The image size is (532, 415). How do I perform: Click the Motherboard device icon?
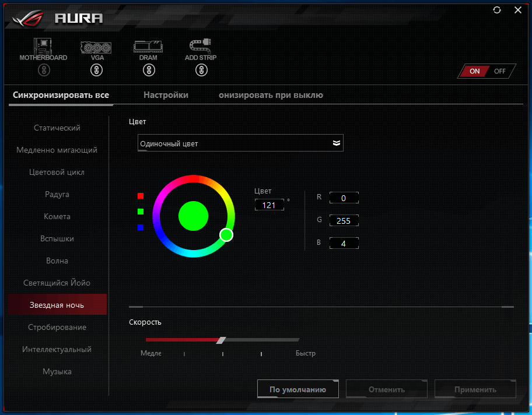point(43,46)
